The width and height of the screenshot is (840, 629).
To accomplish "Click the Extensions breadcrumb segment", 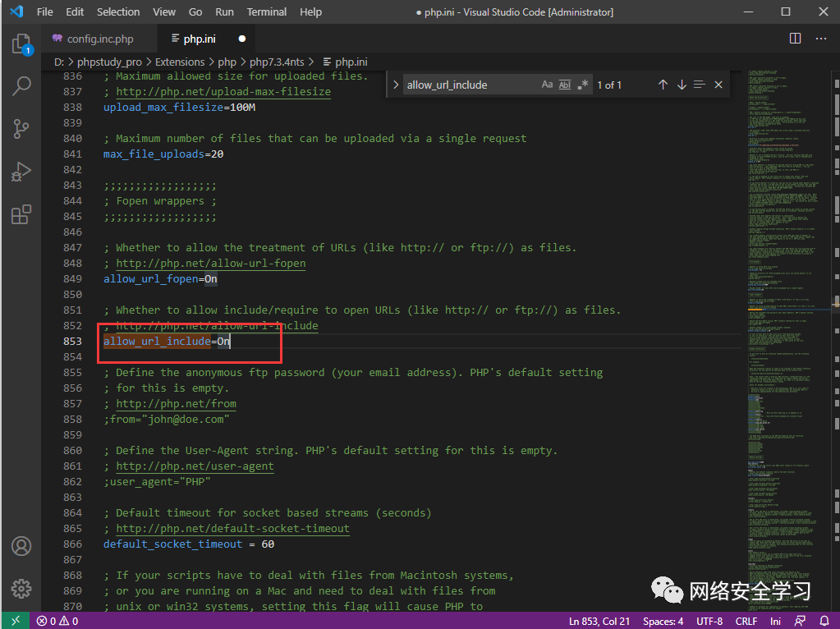I will pyautogui.click(x=180, y=62).
